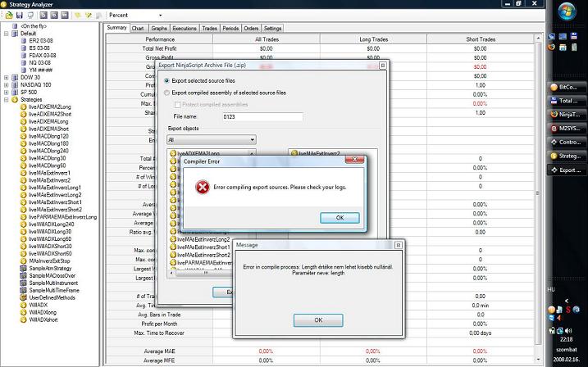Switch to the Executions tab
This screenshot has height=367, width=588.
tap(185, 29)
